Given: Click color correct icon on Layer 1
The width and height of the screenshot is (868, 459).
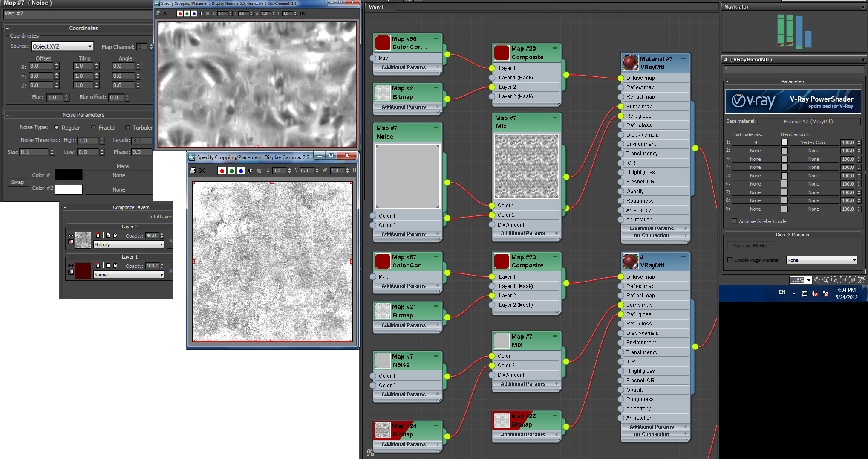Looking at the screenshot, I should click(71, 272).
